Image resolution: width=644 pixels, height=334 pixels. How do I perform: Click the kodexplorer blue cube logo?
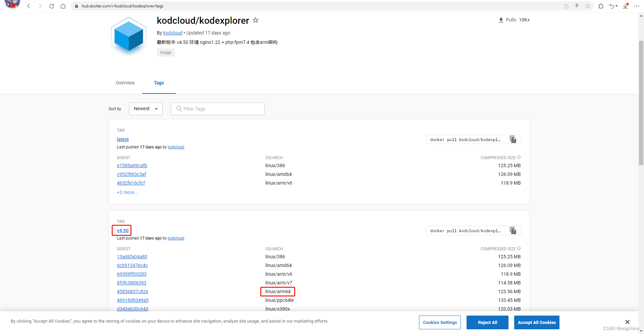pos(129,36)
